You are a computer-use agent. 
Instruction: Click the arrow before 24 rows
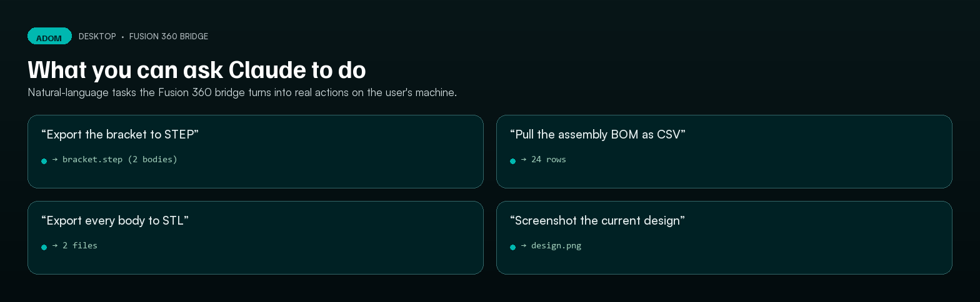tap(524, 159)
